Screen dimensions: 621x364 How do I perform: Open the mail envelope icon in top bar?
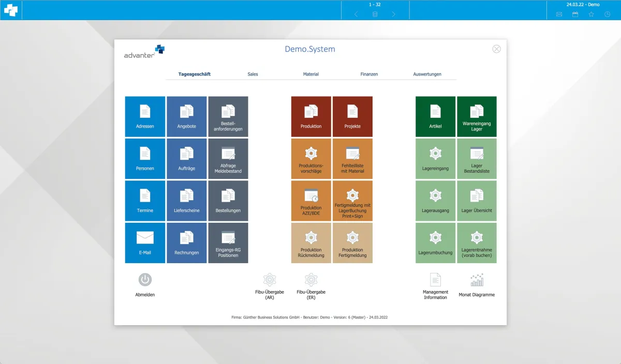[x=559, y=14]
